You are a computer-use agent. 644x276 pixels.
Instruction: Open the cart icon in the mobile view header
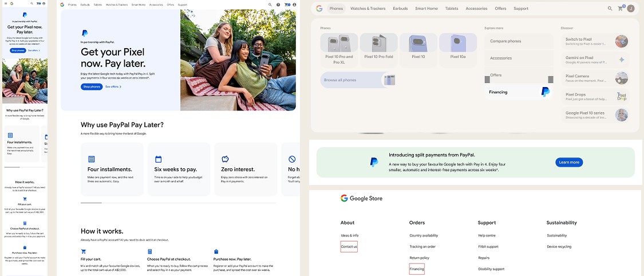(x=38, y=3)
